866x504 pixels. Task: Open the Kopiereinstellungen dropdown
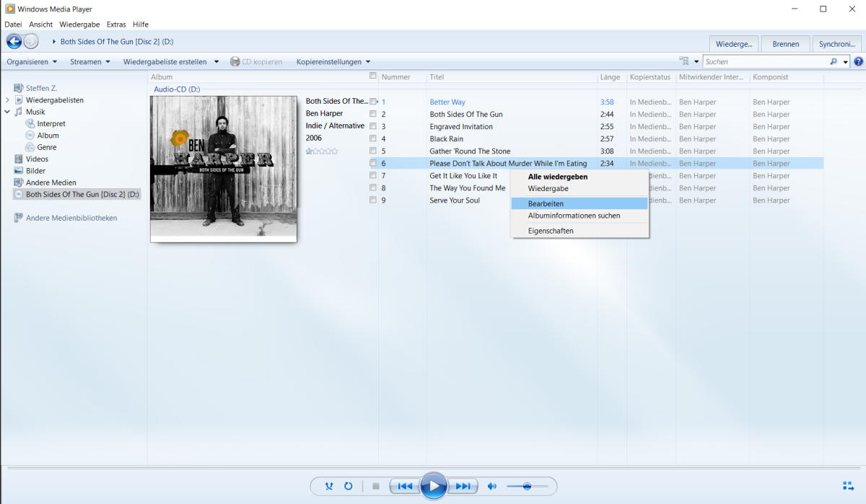tap(333, 62)
